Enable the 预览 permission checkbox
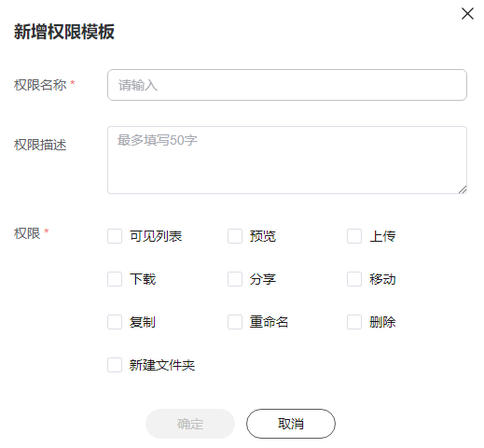The height and width of the screenshot is (448, 484). (x=235, y=236)
